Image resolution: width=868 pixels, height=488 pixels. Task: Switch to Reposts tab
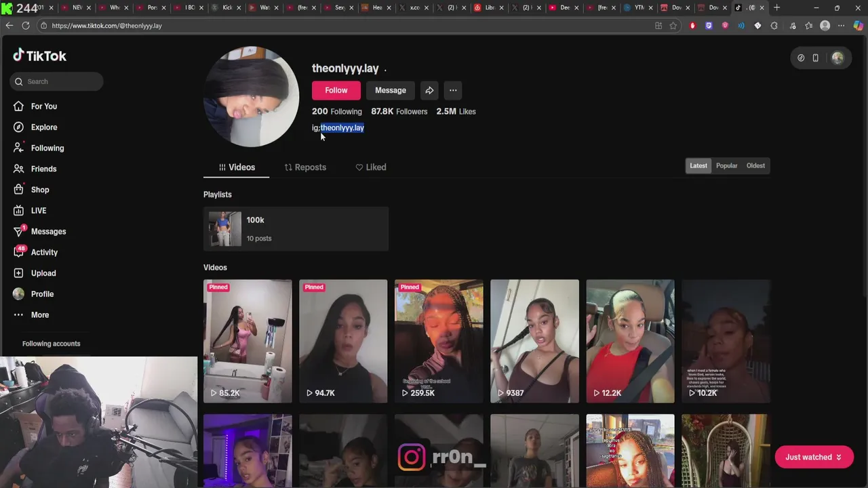305,167
